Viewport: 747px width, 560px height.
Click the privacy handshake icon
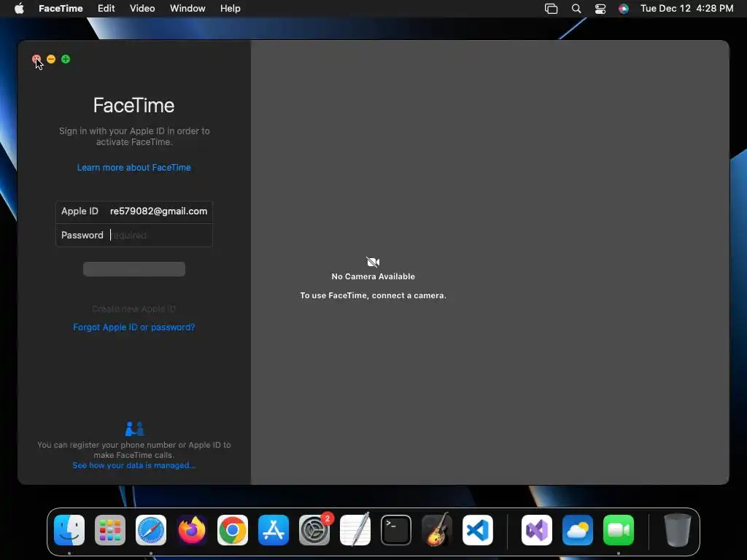pyautogui.click(x=134, y=429)
